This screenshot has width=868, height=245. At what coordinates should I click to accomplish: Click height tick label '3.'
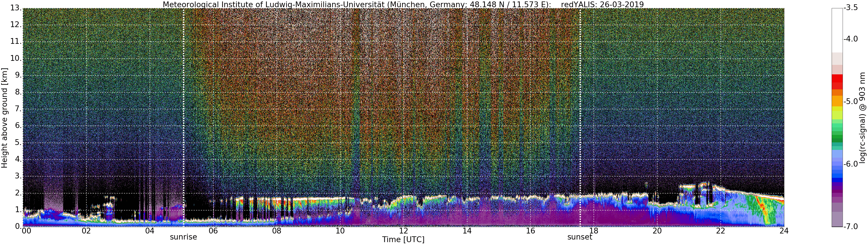pyautogui.click(x=18, y=176)
